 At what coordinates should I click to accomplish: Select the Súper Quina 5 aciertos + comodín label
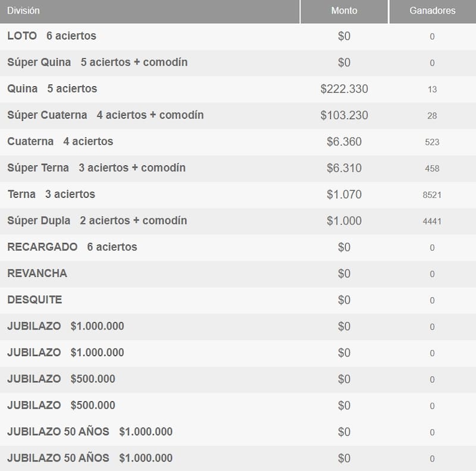pyautogui.click(x=98, y=63)
